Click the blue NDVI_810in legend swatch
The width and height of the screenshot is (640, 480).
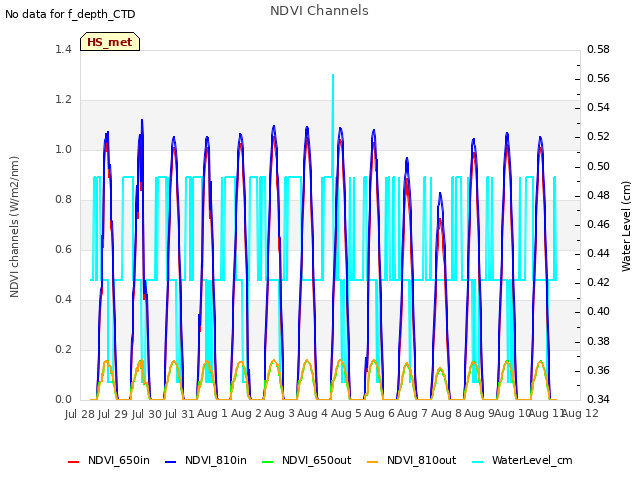point(171,462)
